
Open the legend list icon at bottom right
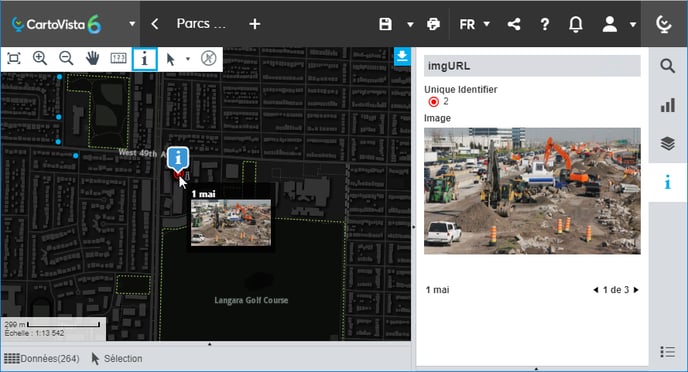pyautogui.click(x=667, y=351)
